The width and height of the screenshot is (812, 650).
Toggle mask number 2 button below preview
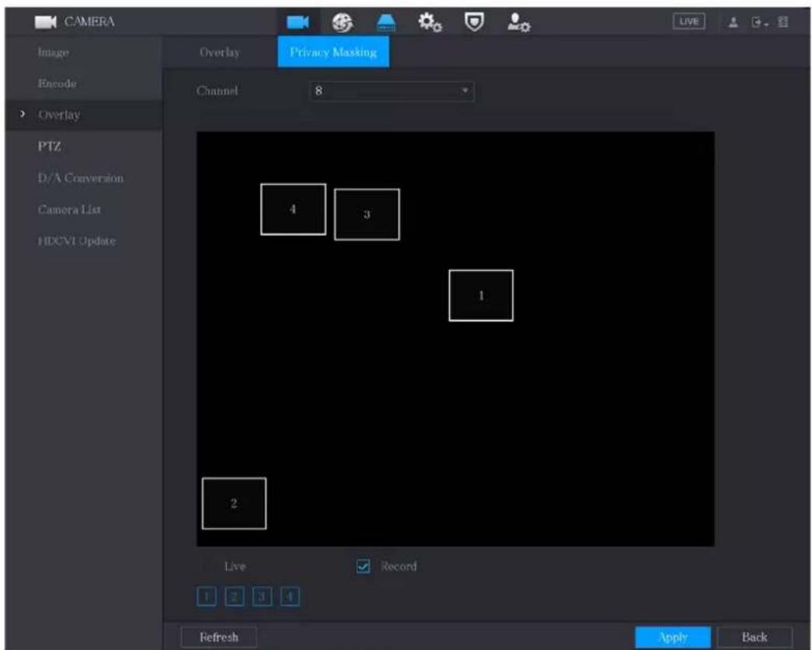tap(235, 596)
